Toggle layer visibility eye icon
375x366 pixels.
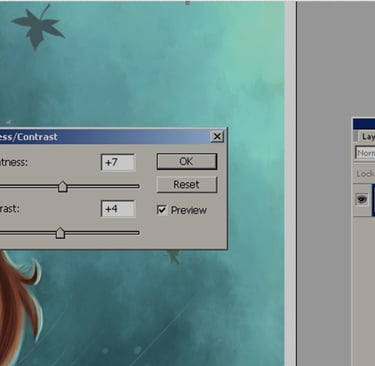(362, 199)
